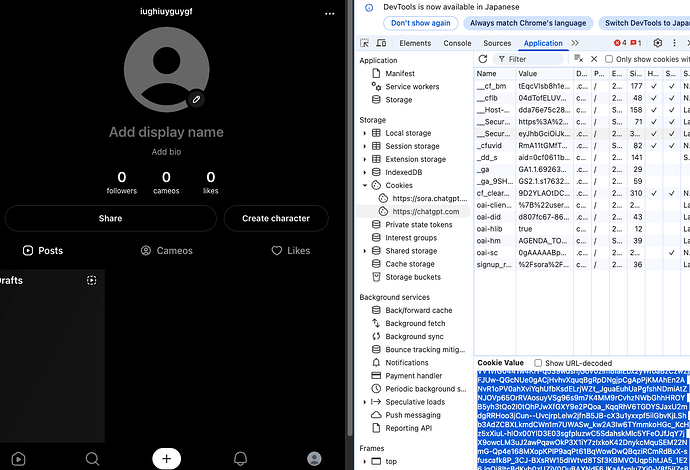Clear all cookies icon
Viewport: 690px width, 470px height.
[579, 59]
